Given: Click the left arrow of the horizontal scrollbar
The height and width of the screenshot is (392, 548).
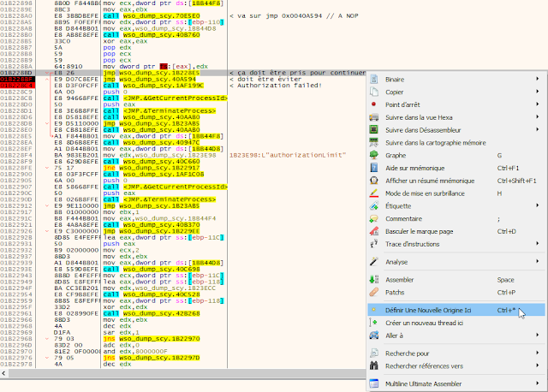Looking at the screenshot, I should coord(3,373).
